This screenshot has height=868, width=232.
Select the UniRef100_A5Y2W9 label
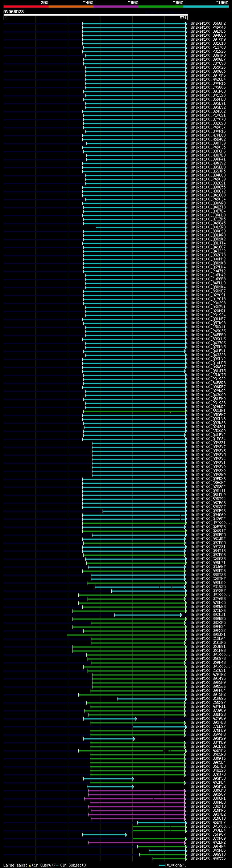pos(208,475)
